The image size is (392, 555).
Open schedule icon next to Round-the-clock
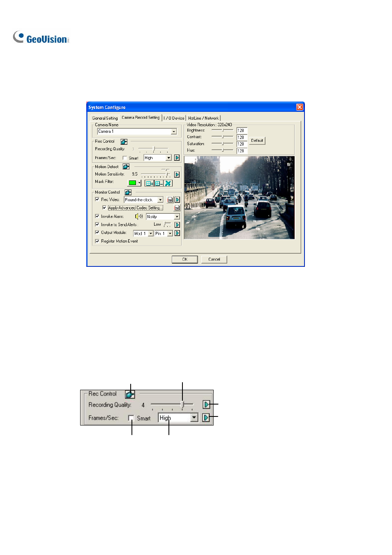[x=170, y=200]
